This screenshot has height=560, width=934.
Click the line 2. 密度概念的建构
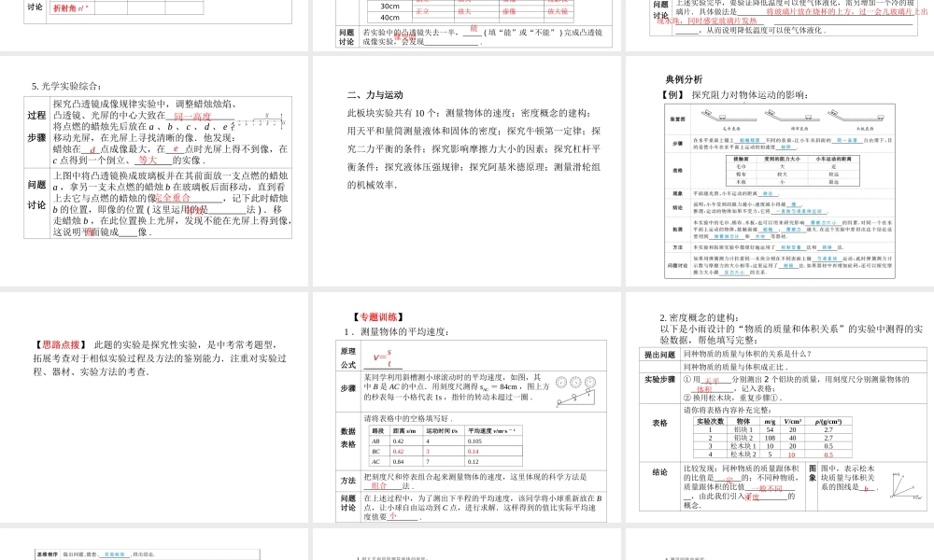(700, 317)
